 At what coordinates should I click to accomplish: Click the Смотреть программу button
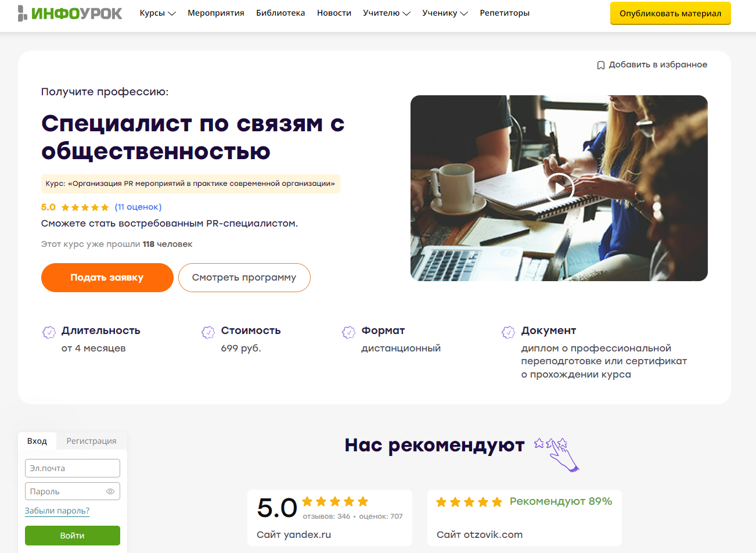coord(244,278)
